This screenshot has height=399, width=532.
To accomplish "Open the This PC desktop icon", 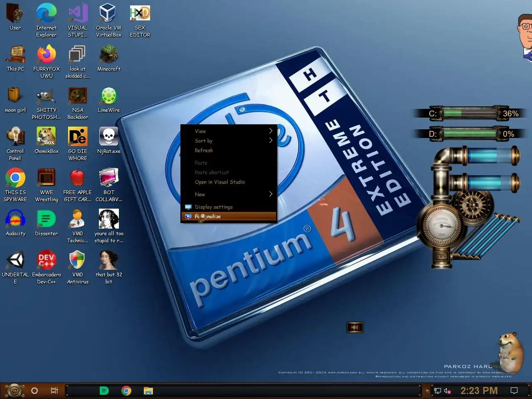I will click(15, 59).
